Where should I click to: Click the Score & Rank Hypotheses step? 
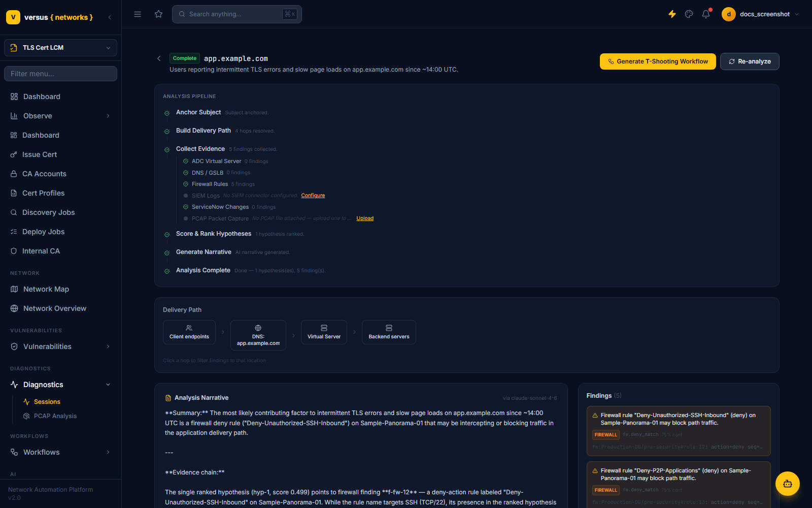214,234
